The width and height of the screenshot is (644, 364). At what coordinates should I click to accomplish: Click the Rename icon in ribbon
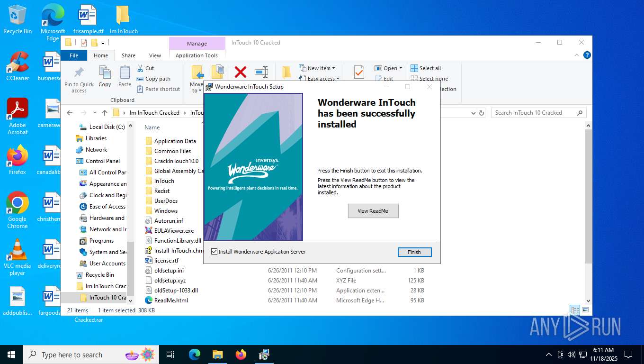click(x=261, y=72)
